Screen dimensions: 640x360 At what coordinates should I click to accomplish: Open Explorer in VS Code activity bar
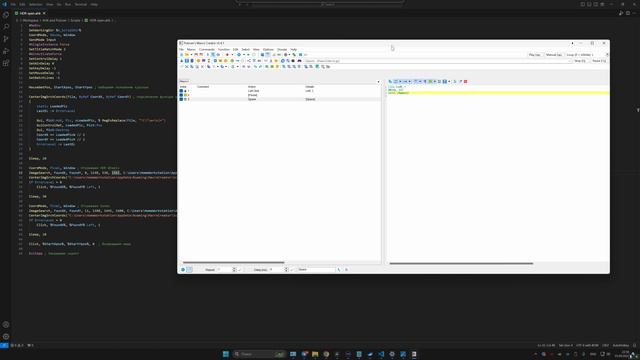[6, 15]
